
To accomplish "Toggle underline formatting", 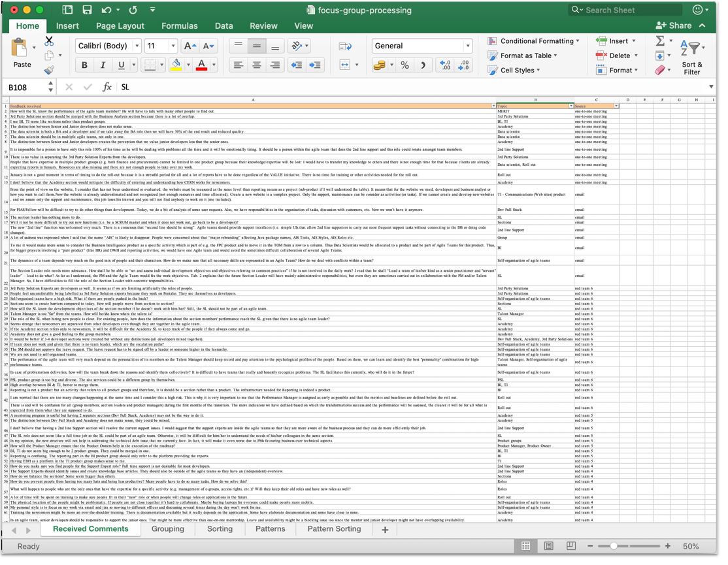I will coord(121,65).
